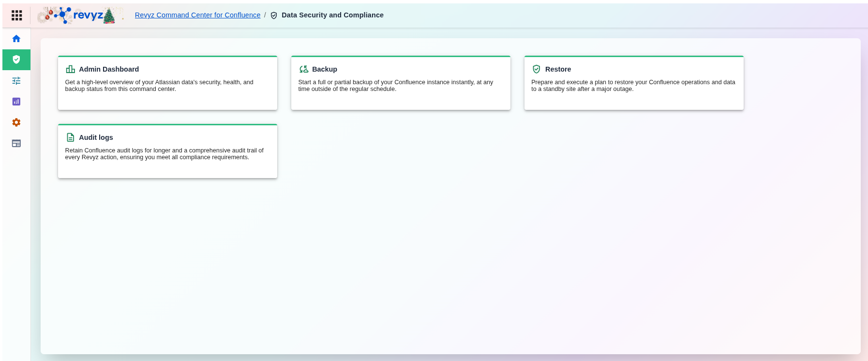Follow the Revyz Command Center for Confluence link
This screenshot has height=361, width=868.
pyautogui.click(x=197, y=15)
